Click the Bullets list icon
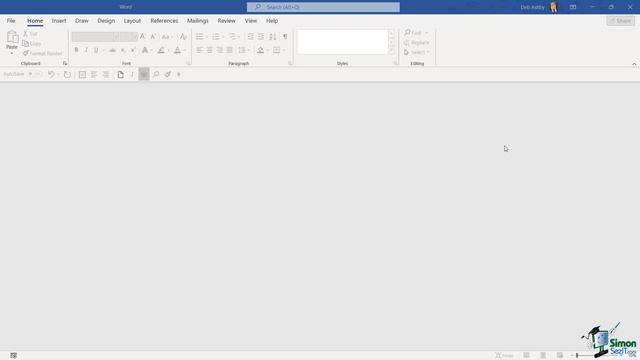Image resolution: width=640 pixels, height=360 pixels. [x=200, y=37]
